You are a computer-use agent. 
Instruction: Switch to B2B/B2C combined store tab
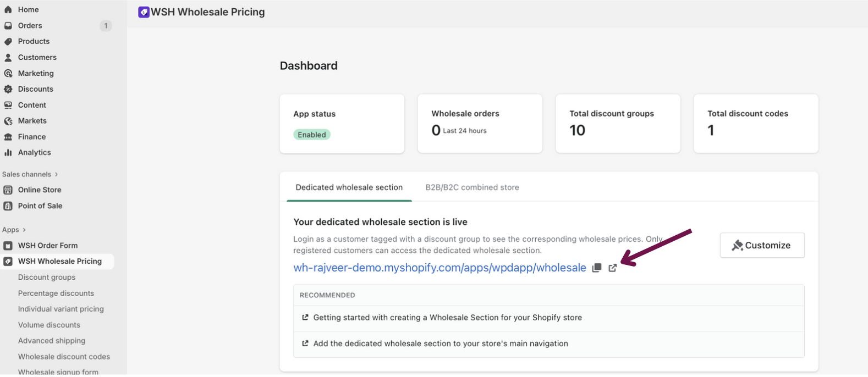[472, 187]
